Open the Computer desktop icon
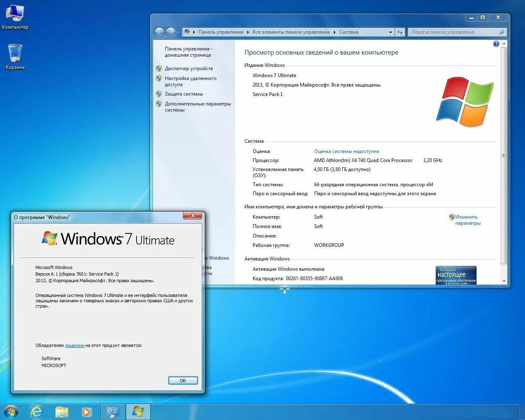This screenshot has width=525, height=420. tap(15, 17)
